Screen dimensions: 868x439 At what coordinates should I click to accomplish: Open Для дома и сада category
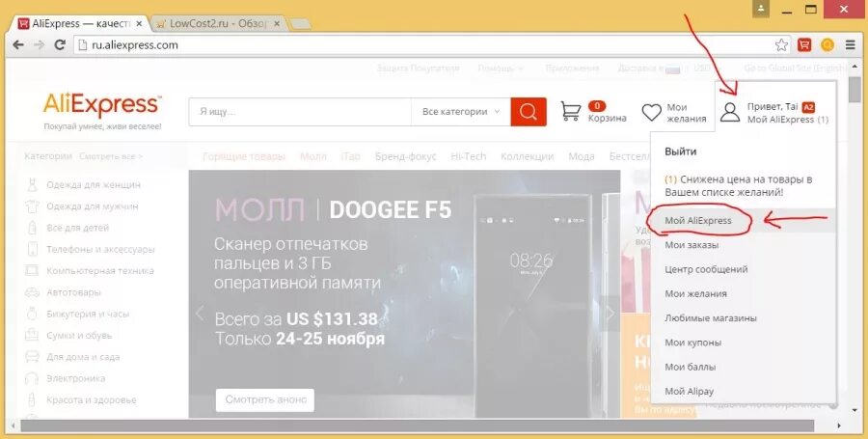(83, 357)
